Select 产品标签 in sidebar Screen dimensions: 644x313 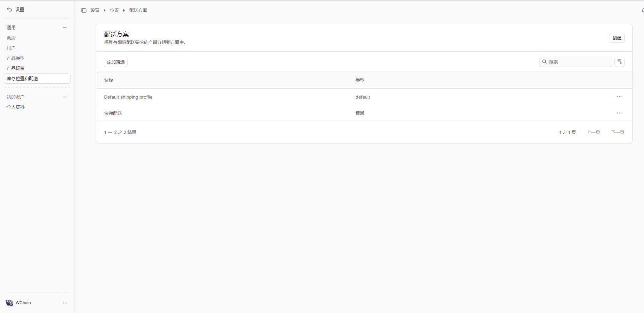coord(16,68)
